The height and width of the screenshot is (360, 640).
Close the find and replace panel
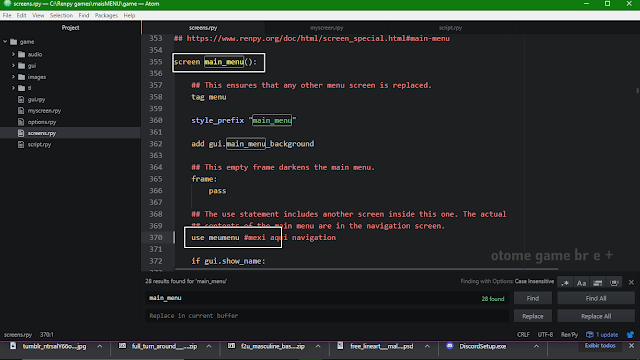click(x=631, y=282)
